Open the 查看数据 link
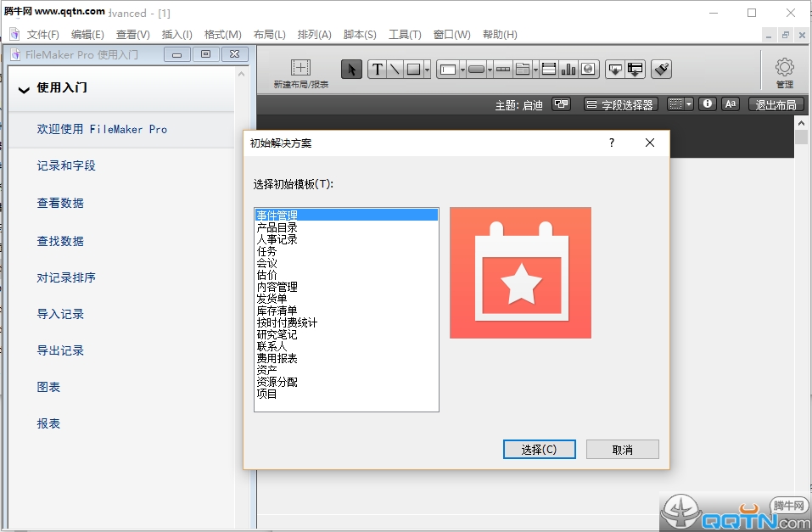Screen dimensions: 812x532 60,203
